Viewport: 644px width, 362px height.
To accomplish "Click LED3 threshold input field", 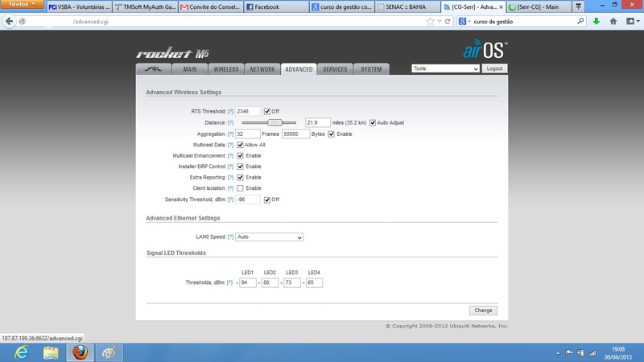I will tap(292, 282).
